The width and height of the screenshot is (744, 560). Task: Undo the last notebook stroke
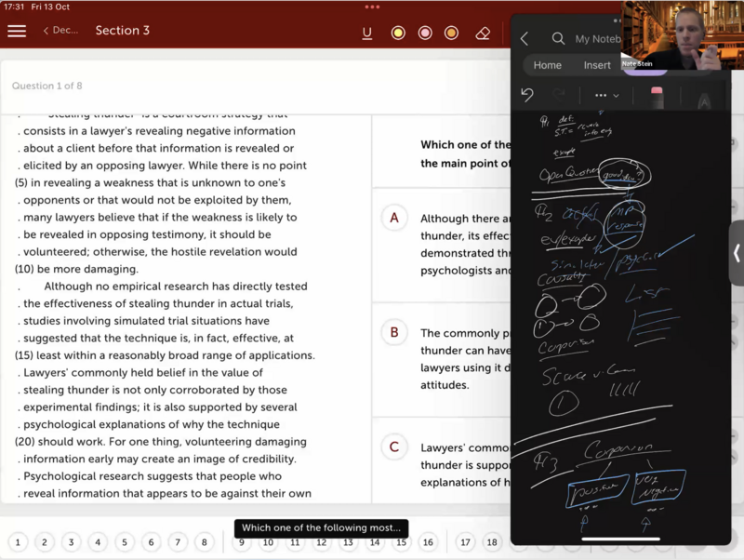tap(527, 95)
